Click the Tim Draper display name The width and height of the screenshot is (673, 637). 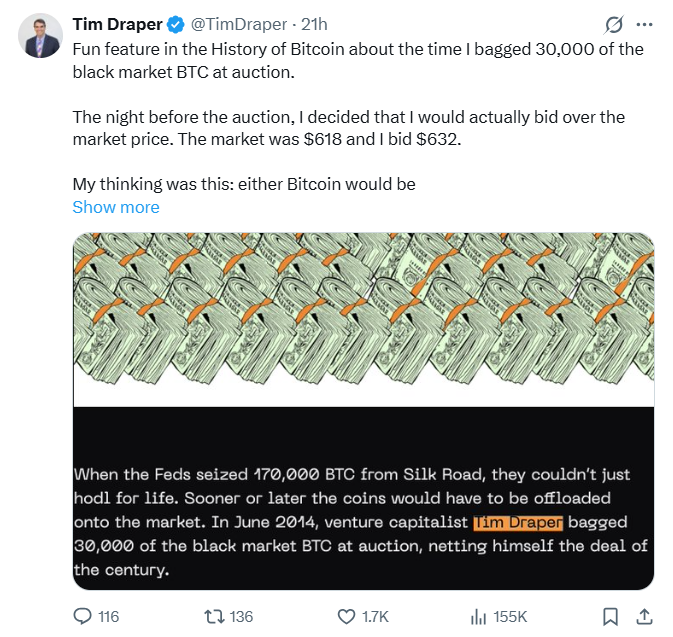[x=116, y=24]
